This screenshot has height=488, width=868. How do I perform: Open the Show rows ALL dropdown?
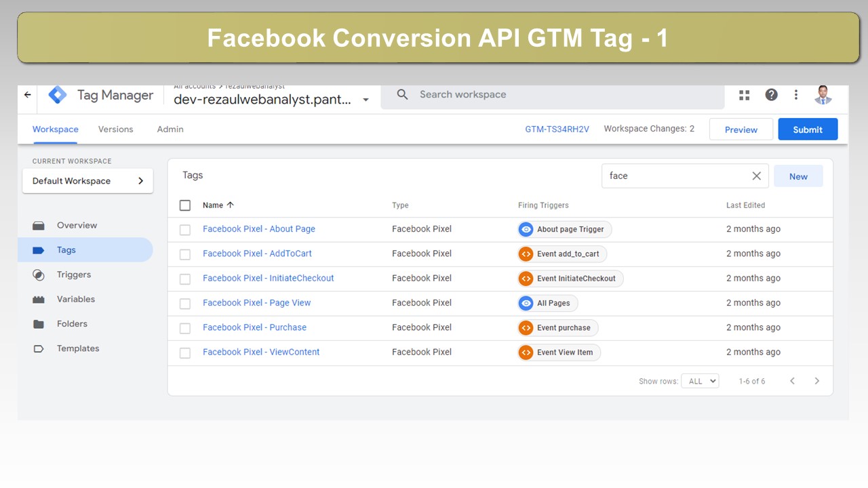(x=700, y=381)
